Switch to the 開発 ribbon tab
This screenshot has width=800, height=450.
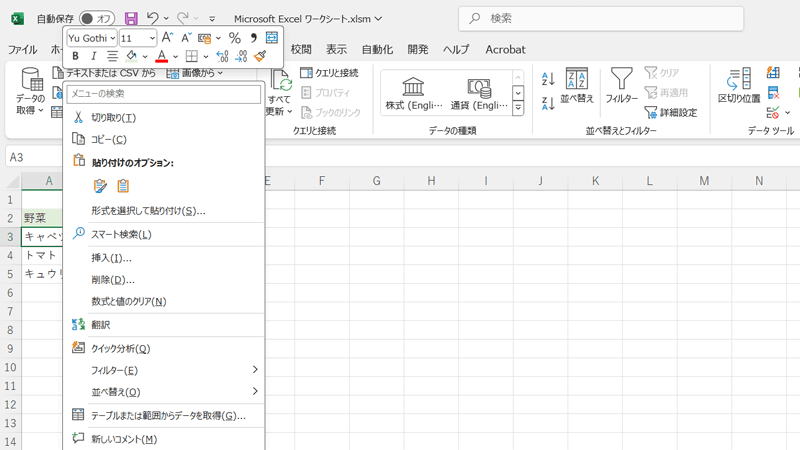(x=417, y=49)
